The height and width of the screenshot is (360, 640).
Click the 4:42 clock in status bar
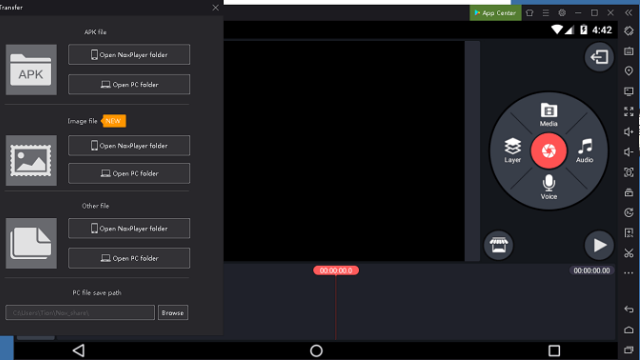pos(602,30)
